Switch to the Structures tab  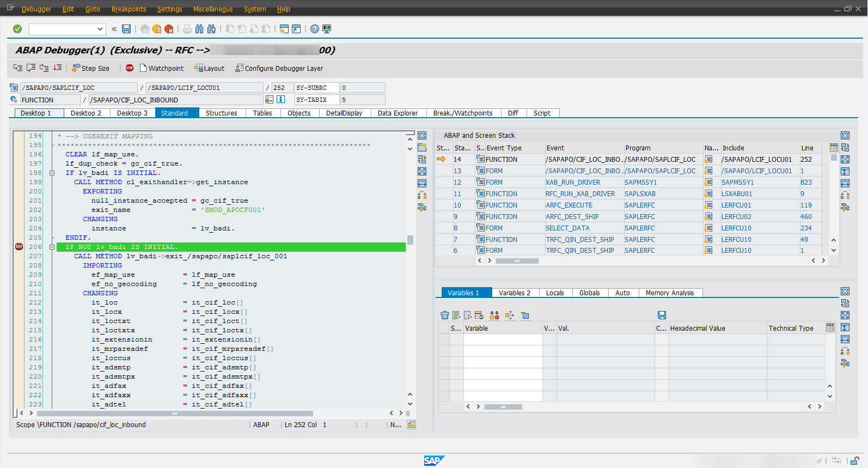pos(221,113)
